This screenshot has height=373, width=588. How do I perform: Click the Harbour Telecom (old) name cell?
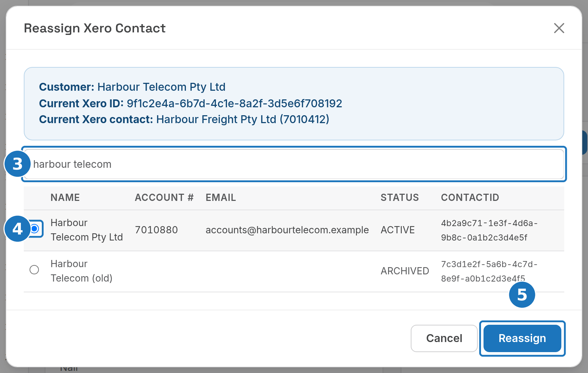point(81,271)
